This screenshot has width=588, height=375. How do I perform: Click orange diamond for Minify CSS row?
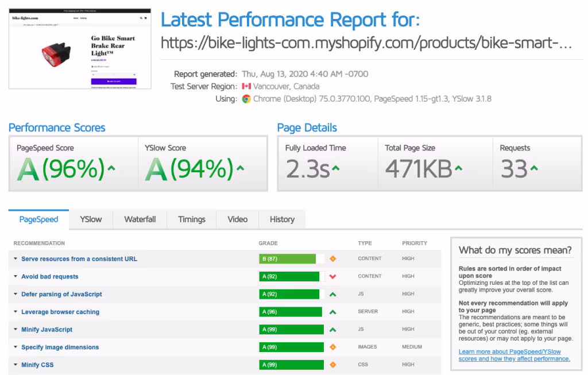332,365
